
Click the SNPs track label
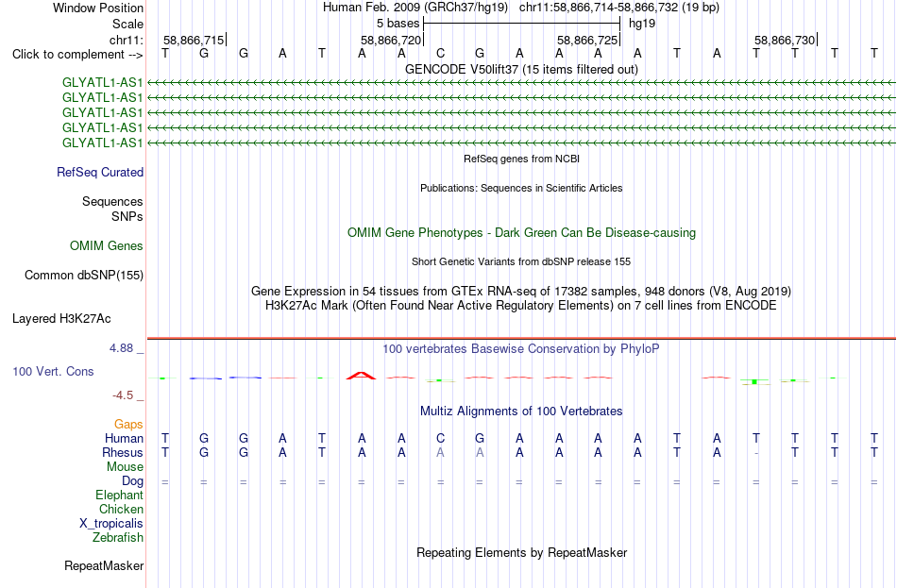(127, 216)
